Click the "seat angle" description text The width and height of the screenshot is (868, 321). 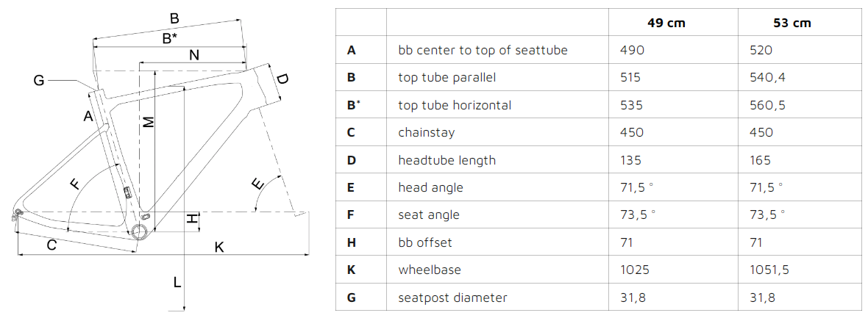point(428,214)
